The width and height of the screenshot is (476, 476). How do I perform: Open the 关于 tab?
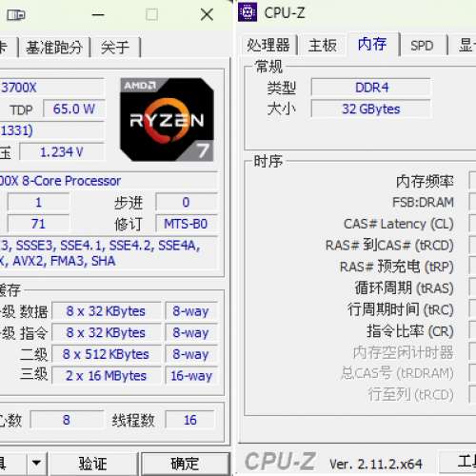[x=115, y=48]
